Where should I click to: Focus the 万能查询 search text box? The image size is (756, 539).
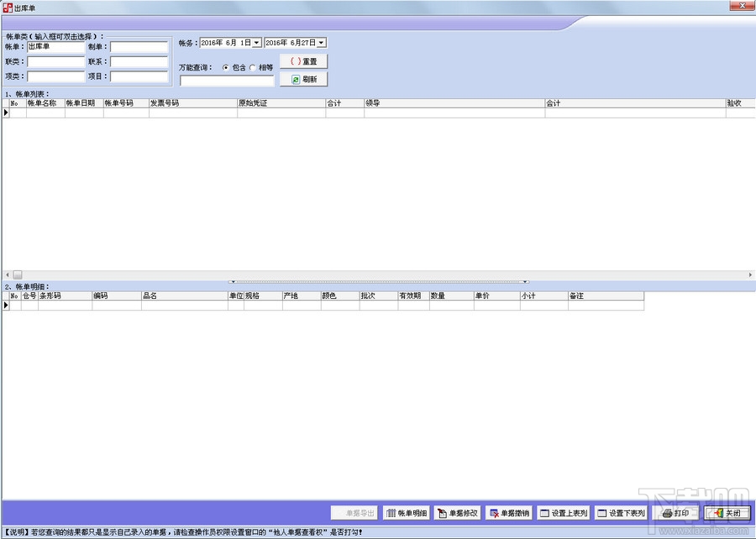pyautogui.click(x=227, y=81)
